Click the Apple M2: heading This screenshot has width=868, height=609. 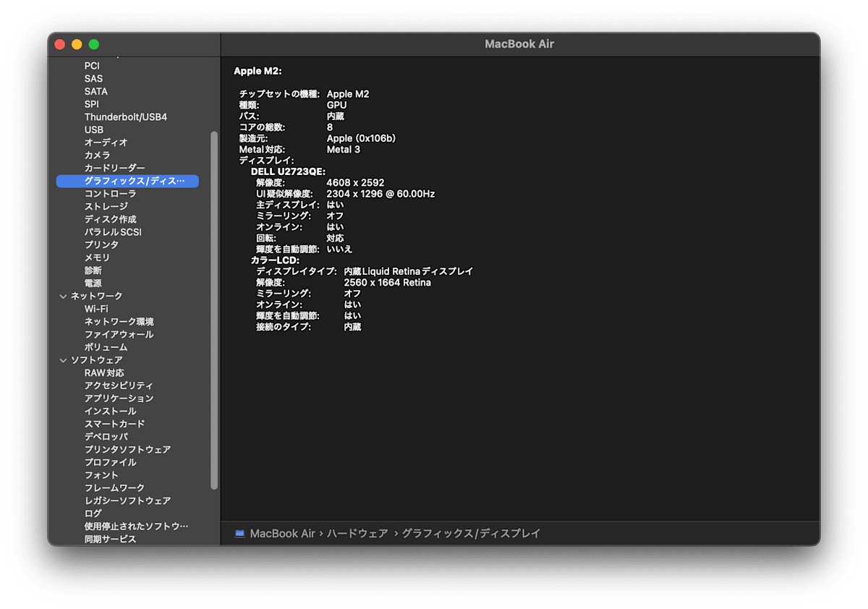258,71
